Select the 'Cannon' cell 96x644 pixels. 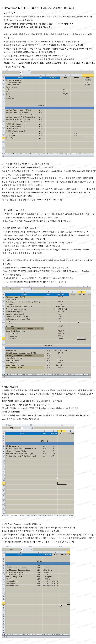tap(20, 565)
